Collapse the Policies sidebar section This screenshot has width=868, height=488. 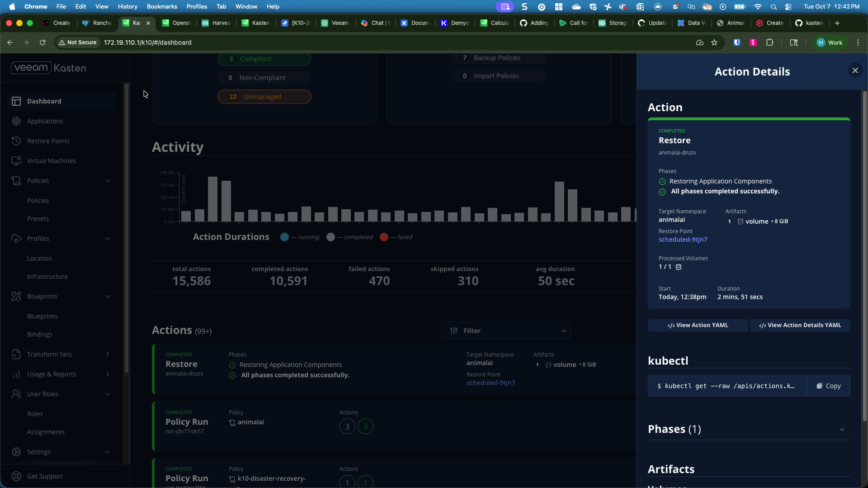pos(108,181)
